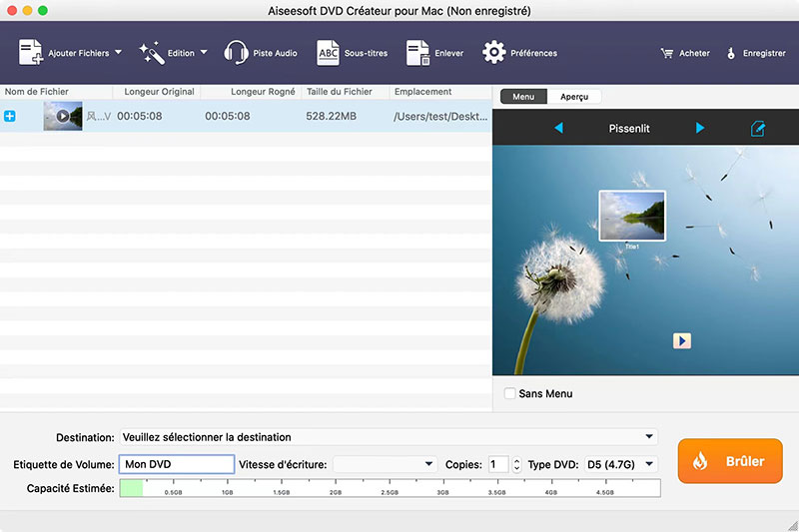Viewport: 799px width, 532px height.
Task: Select the Menu tab
Action: (523, 97)
